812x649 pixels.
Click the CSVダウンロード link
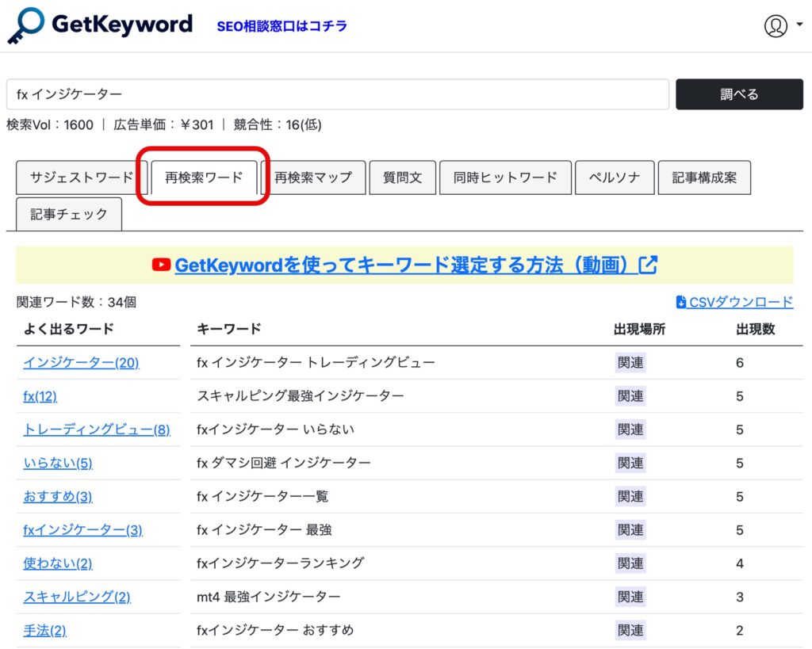click(741, 302)
